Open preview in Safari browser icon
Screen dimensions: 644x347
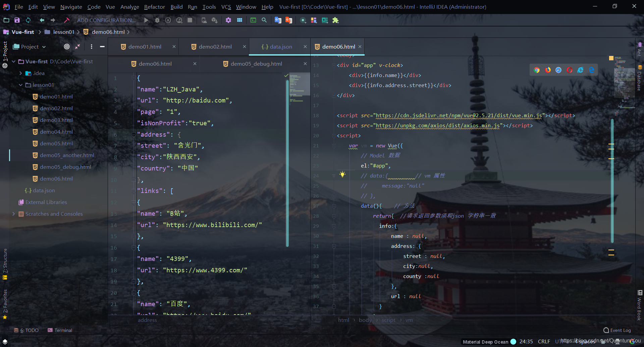tap(558, 70)
